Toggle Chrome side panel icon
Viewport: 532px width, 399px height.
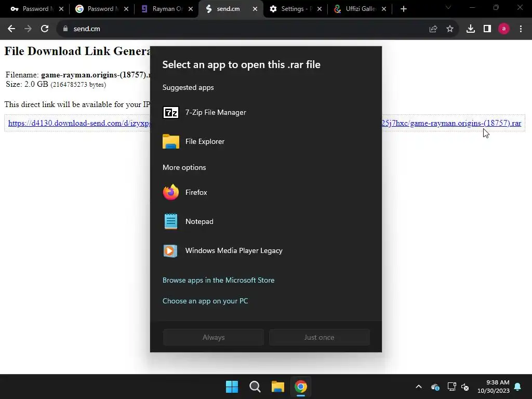pyautogui.click(x=487, y=29)
